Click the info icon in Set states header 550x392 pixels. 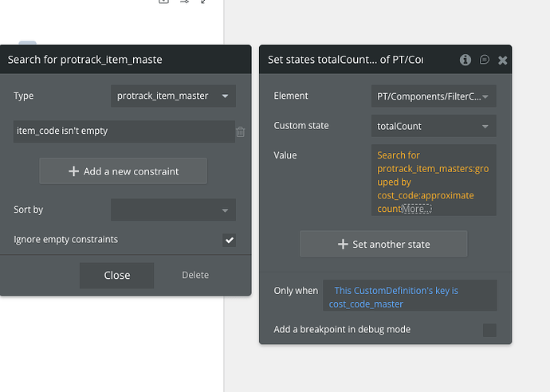pyautogui.click(x=466, y=60)
